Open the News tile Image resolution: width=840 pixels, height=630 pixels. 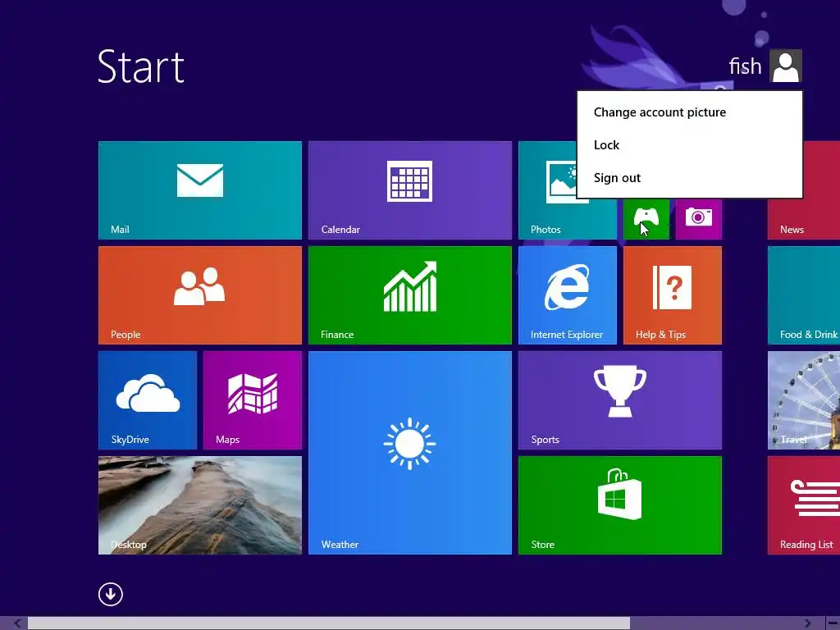click(x=804, y=218)
